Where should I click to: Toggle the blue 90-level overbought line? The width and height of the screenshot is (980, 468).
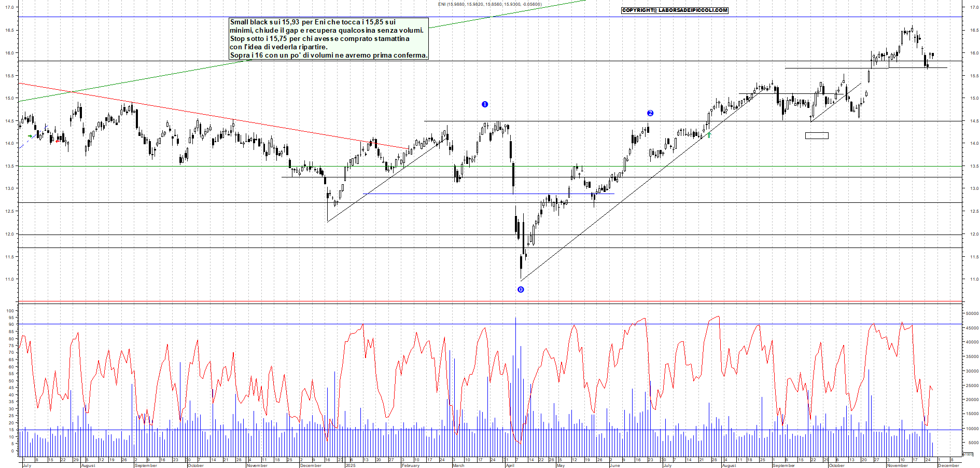[311, 323]
